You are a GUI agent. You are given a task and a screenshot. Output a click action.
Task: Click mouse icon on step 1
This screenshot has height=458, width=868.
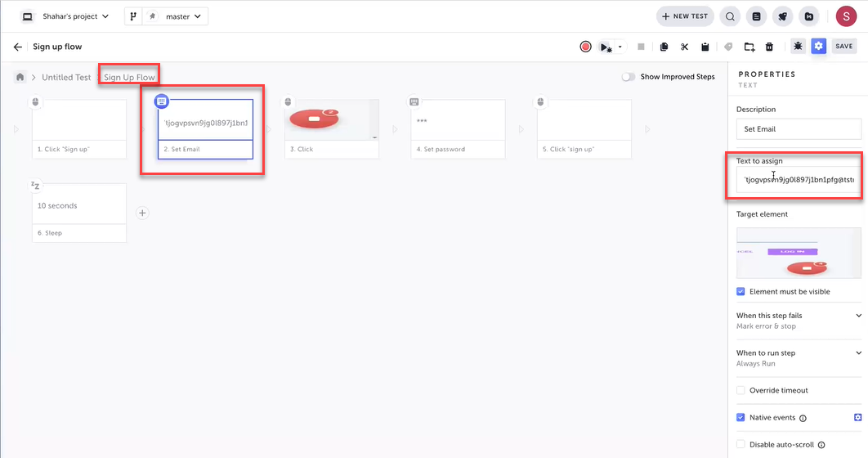point(35,102)
